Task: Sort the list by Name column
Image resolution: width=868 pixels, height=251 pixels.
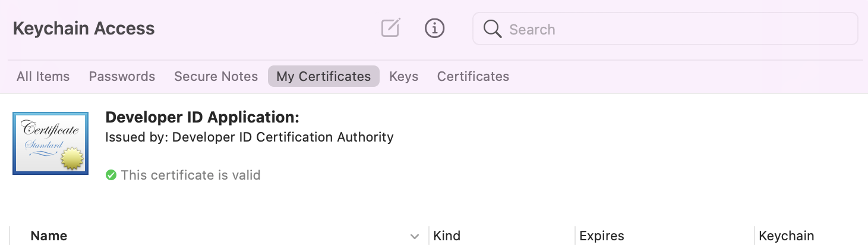Action: click(x=49, y=236)
